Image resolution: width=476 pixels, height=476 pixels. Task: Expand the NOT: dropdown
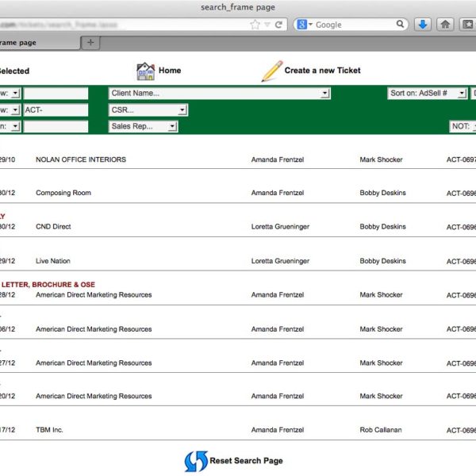pos(463,127)
